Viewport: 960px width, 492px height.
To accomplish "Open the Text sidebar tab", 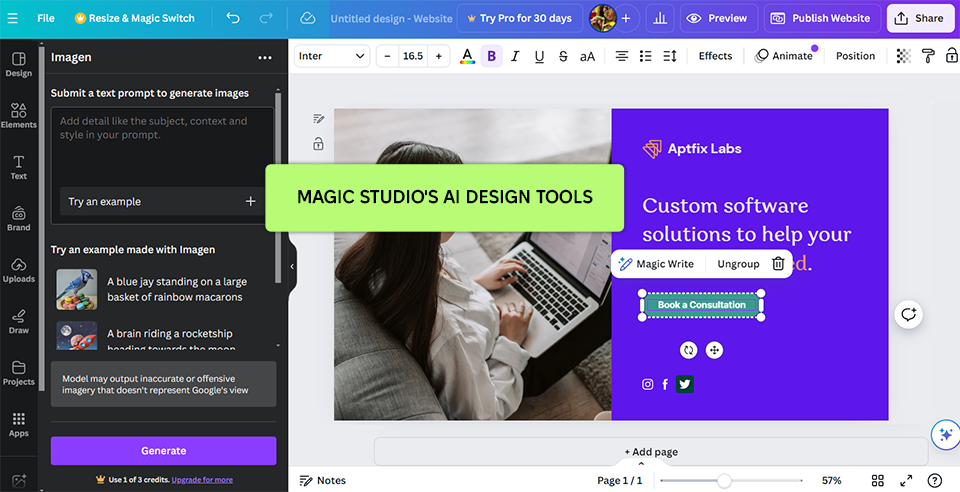I will click(x=18, y=167).
